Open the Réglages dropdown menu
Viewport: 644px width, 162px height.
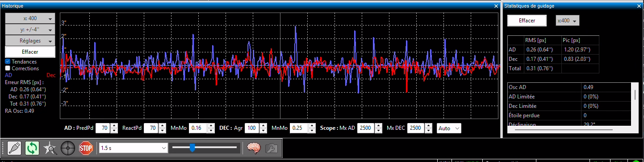click(30, 41)
